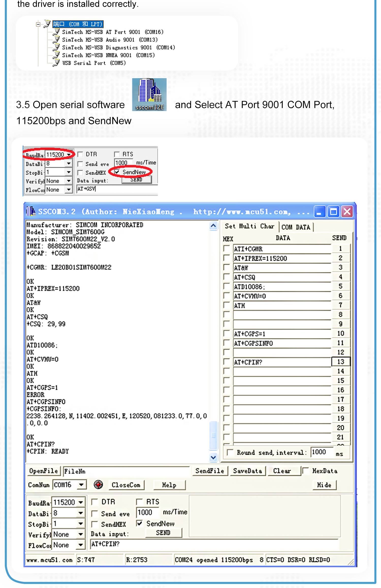Click the Round send interval 1000 field

click(x=322, y=452)
